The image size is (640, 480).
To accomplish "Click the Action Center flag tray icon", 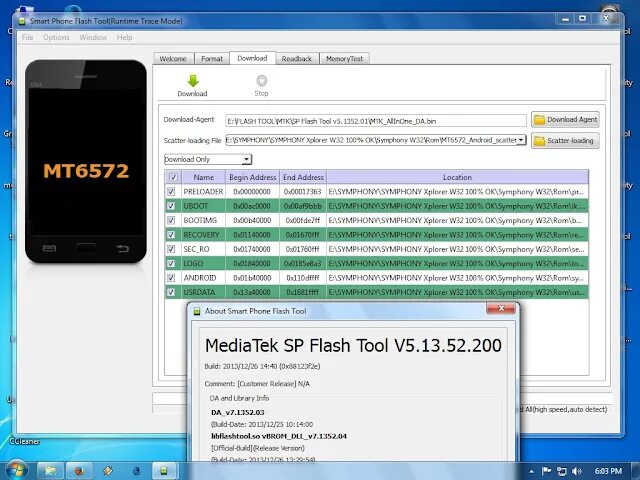I will click(x=546, y=471).
